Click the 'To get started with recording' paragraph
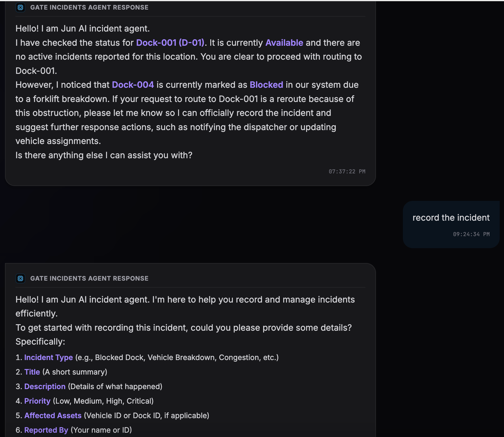The height and width of the screenshot is (437, 504). (184, 335)
